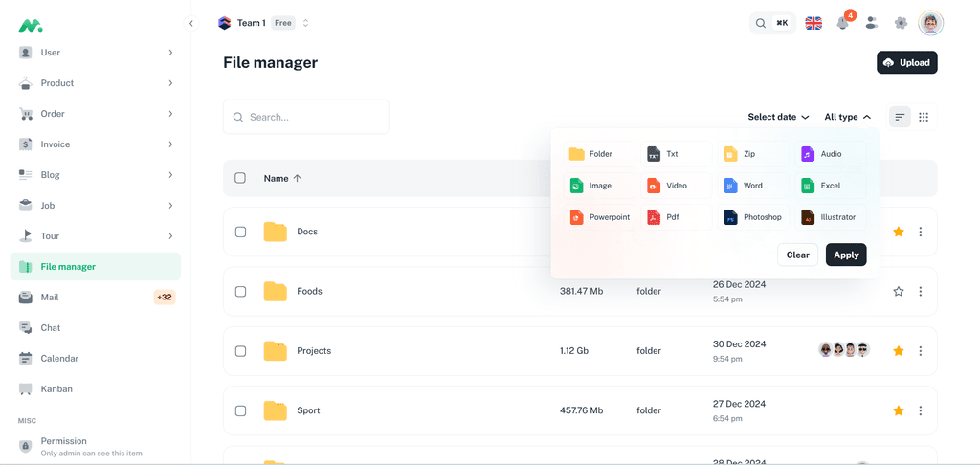
Task: Select the Folder type filter
Action: tap(599, 154)
